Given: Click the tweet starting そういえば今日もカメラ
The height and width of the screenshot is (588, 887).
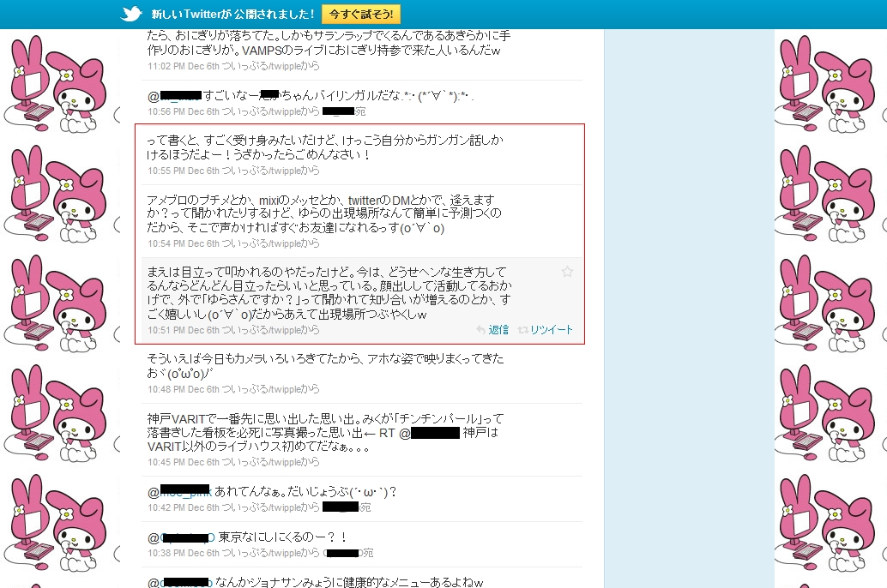Looking at the screenshot, I should point(325,366).
